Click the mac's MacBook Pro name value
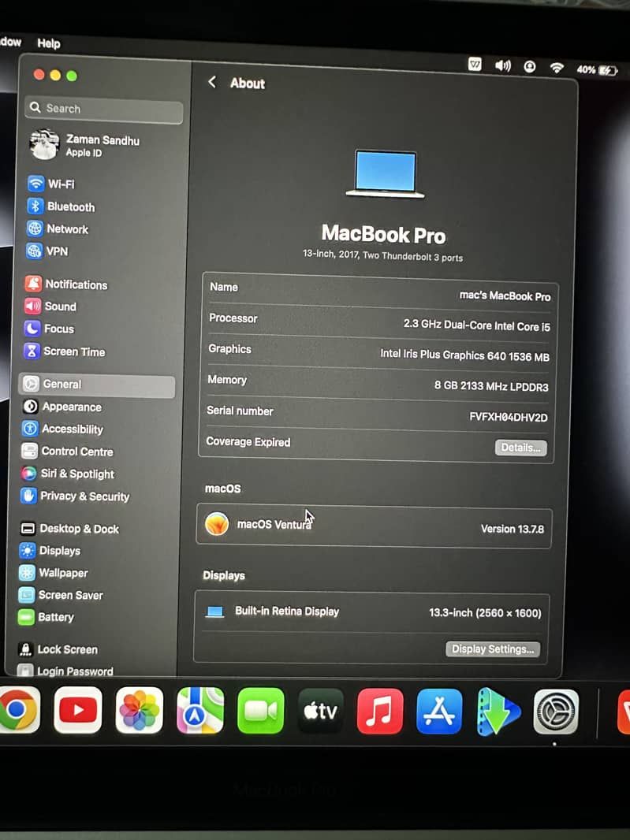The height and width of the screenshot is (840, 630). click(505, 296)
